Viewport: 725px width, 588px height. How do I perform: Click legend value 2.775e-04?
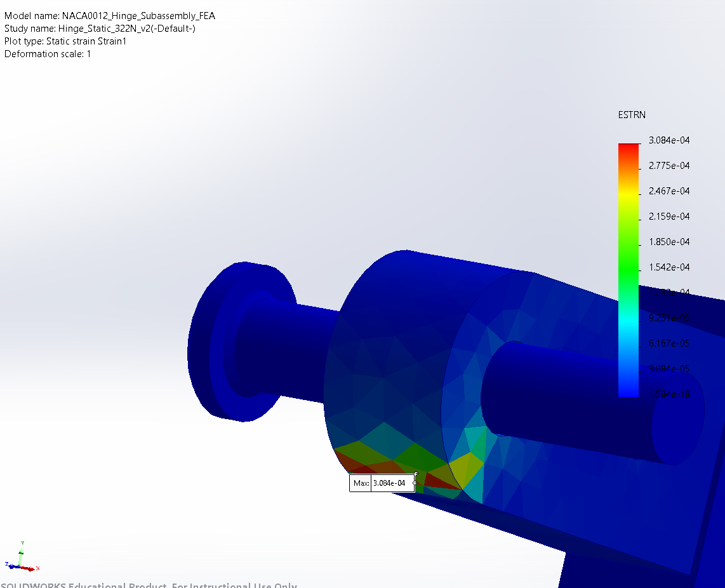(669, 166)
